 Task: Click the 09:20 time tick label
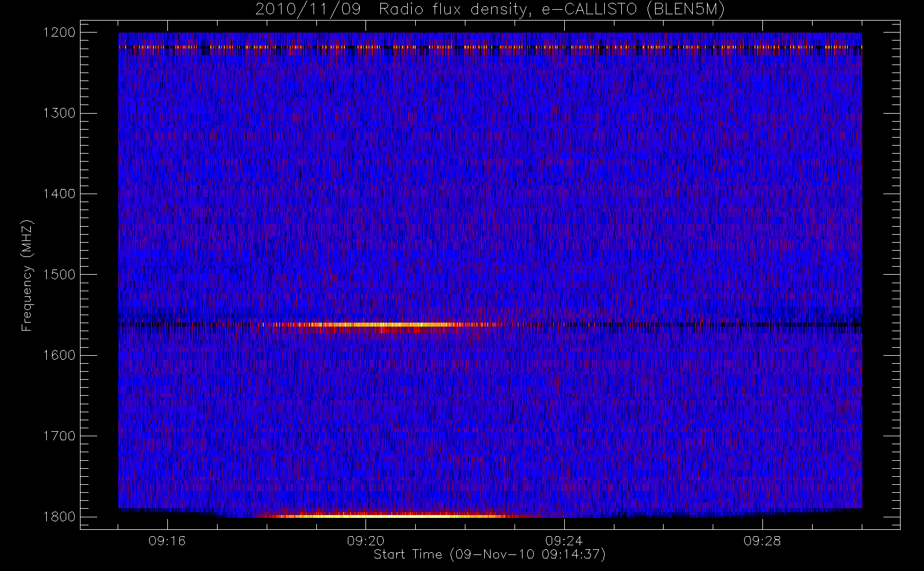365,541
